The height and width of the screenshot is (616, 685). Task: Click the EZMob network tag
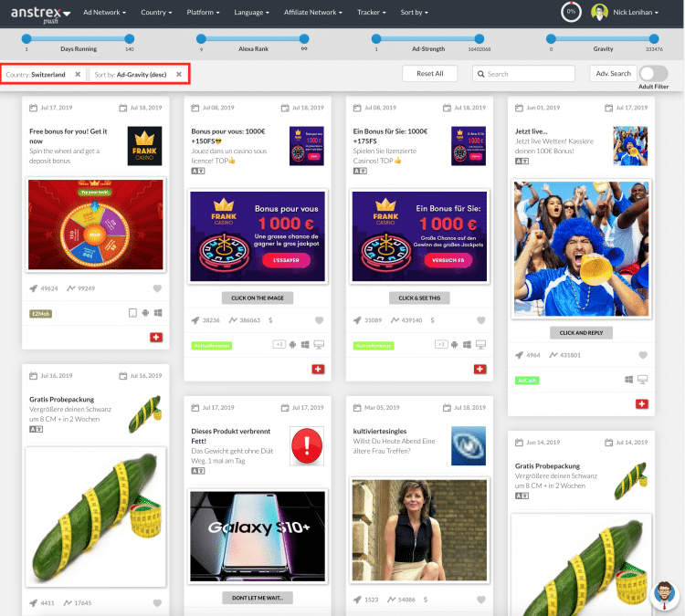click(40, 314)
